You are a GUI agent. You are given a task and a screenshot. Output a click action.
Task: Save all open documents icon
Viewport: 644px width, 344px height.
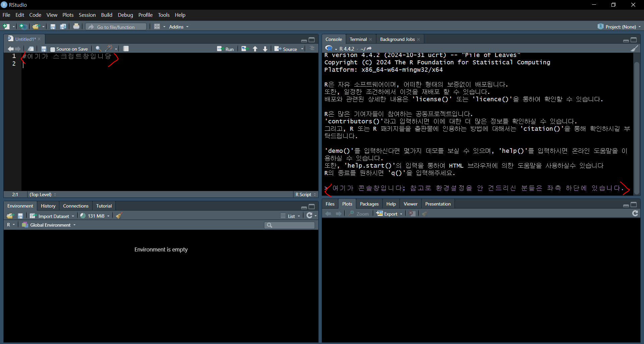[63, 26]
